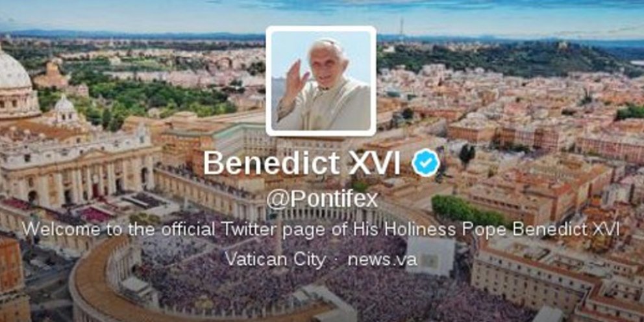Select the word Welcome in the bio
644x322 pixels.
click(x=61, y=229)
